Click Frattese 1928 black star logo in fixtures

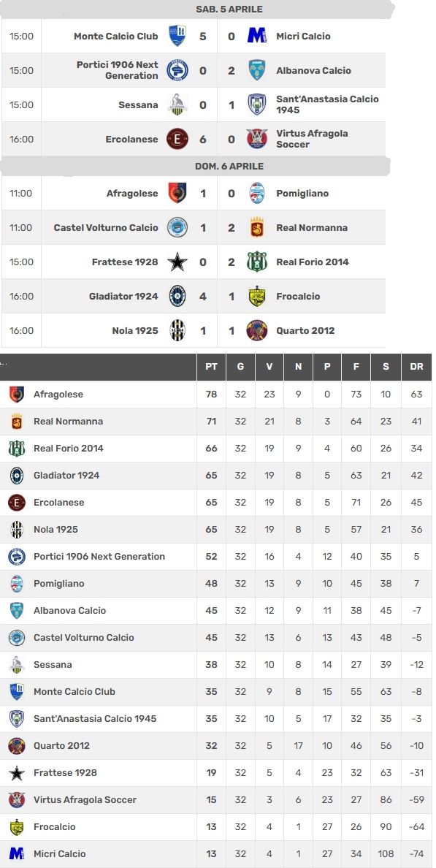[x=177, y=262]
